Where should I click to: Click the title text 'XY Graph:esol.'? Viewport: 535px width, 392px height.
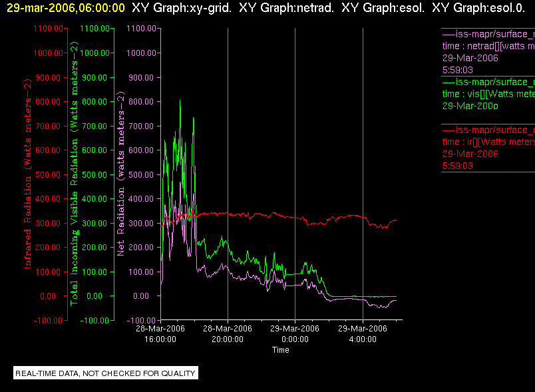click(383, 7)
